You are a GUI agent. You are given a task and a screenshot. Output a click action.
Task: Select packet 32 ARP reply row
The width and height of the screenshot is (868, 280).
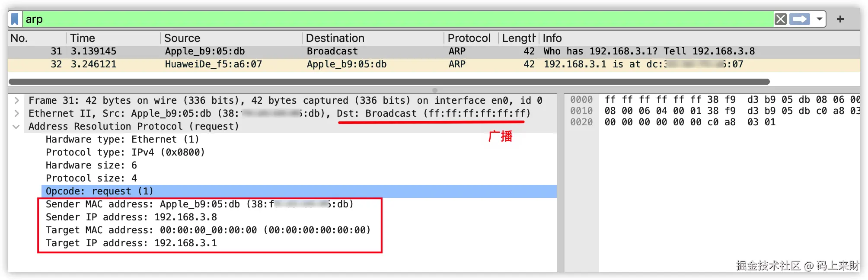pos(434,64)
